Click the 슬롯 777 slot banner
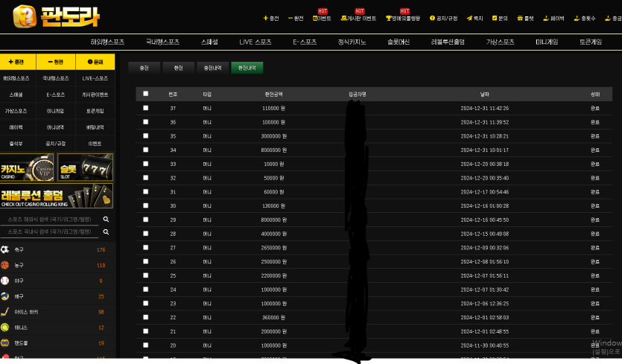Image resolution: width=622 pixels, height=364 pixels. (x=86, y=167)
